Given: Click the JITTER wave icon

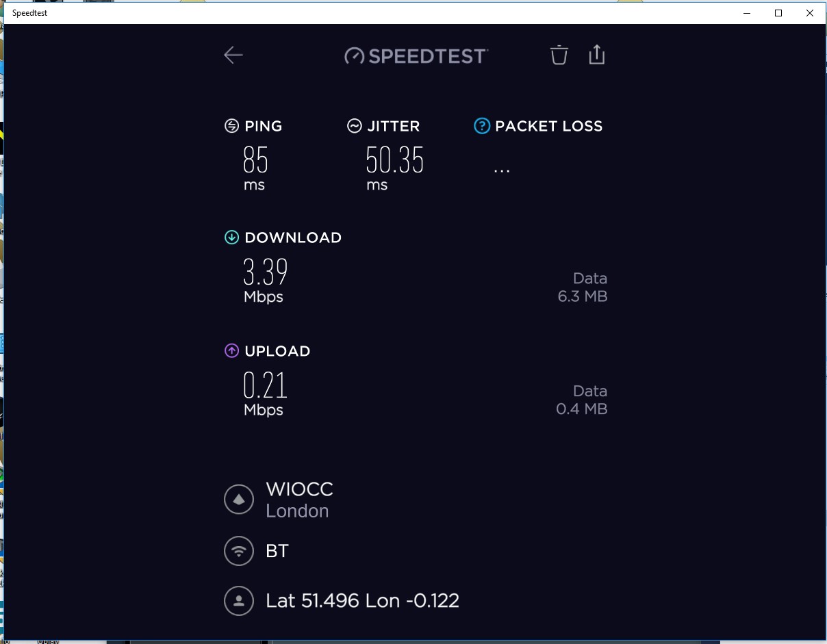Looking at the screenshot, I should coord(354,125).
